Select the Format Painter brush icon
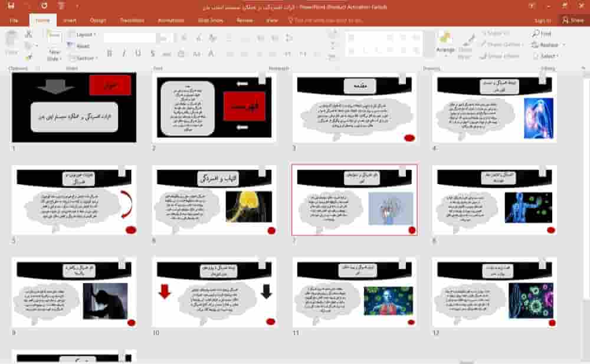Screen dimensions: 590x364 tap(28, 57)
